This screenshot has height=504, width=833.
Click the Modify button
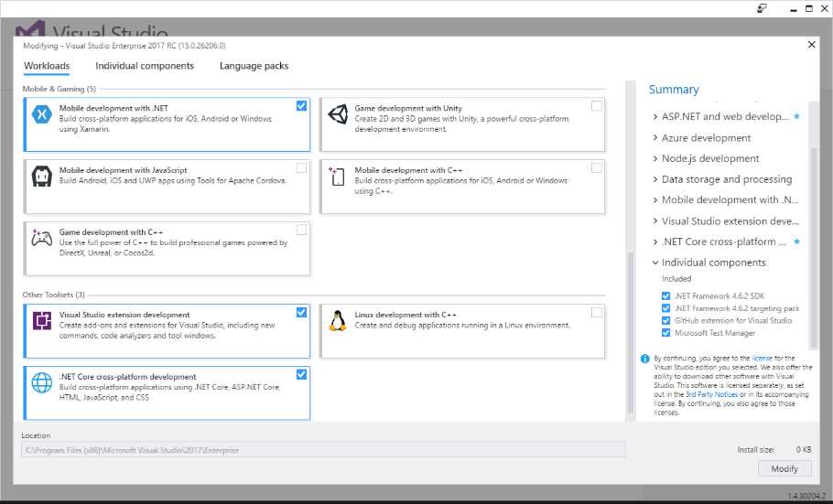[784, 468]
